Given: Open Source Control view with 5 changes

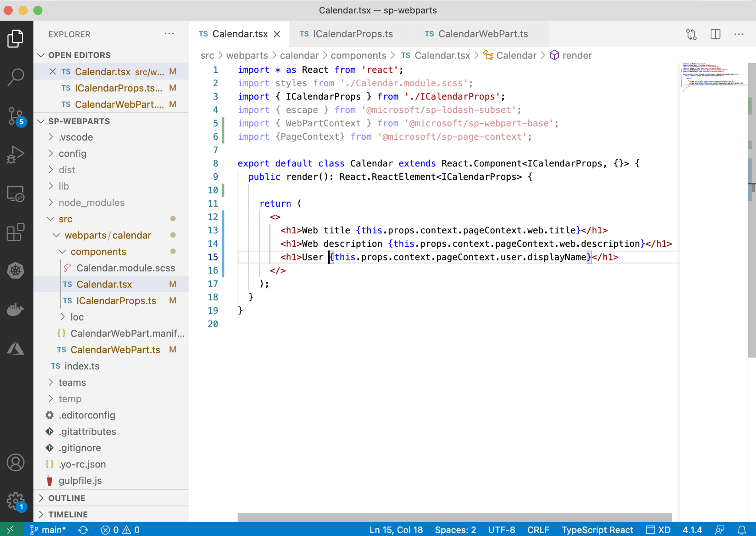Looking at the screenshot, I should pos(16,116).
